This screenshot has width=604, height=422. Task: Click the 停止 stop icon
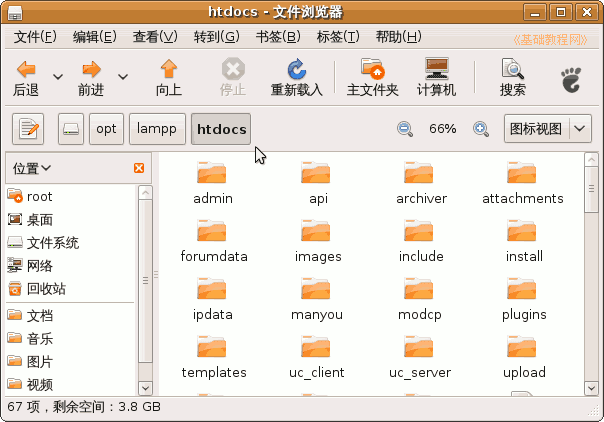pos(233,69)
